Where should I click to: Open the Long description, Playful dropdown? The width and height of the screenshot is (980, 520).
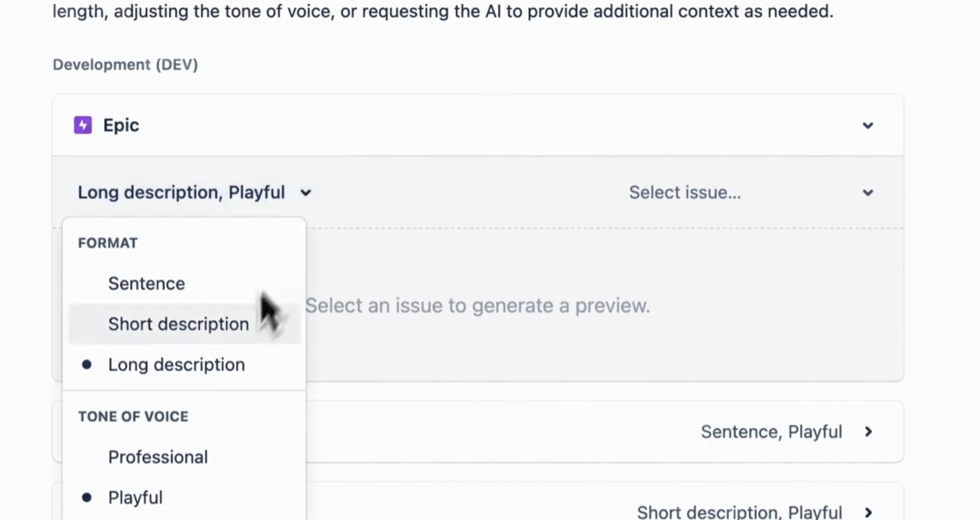194,192
